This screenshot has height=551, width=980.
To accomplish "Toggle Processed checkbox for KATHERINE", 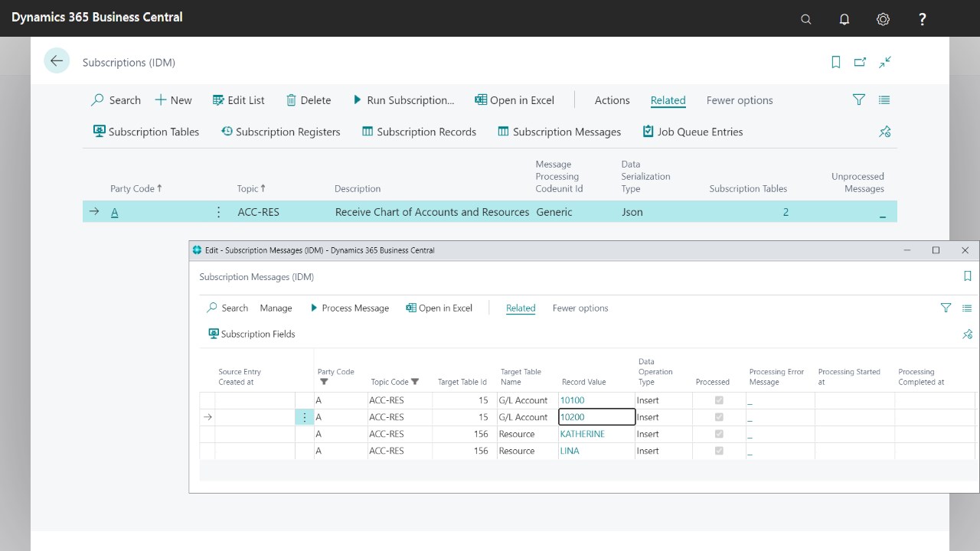I will coord(719,434).
